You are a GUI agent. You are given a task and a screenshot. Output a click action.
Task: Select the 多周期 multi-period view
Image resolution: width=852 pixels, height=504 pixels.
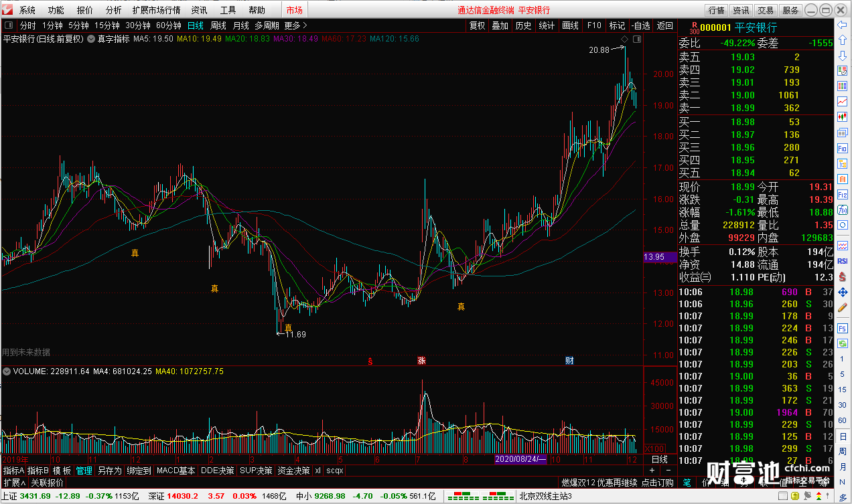267,25
